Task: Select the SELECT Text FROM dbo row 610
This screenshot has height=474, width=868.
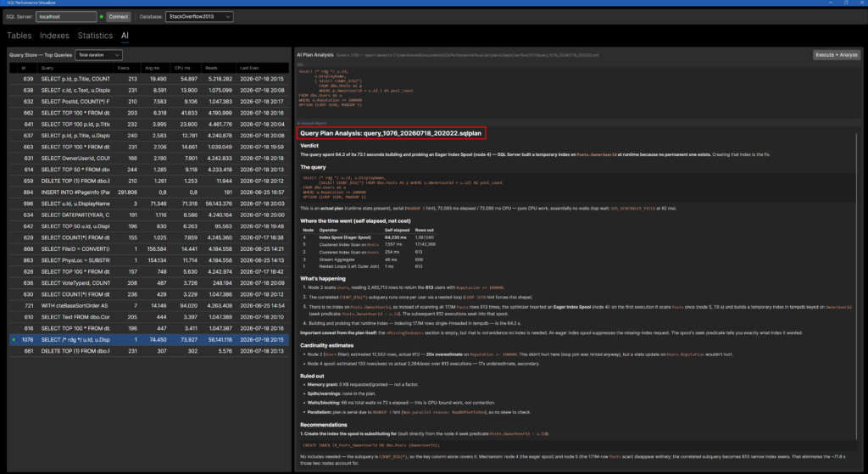Action: click(x=149, y=317)
